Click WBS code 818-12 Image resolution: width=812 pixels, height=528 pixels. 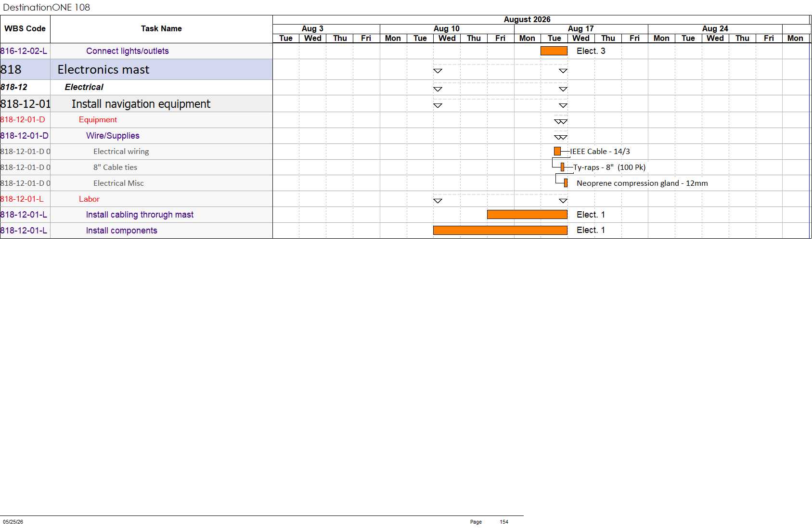(14, 87)
